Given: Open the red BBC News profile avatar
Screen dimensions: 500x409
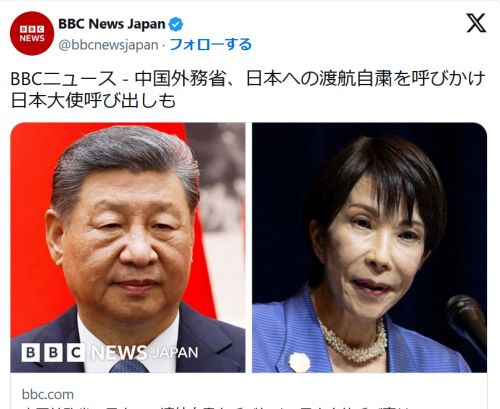Looking at the screenshot, I should coord(32,33).
